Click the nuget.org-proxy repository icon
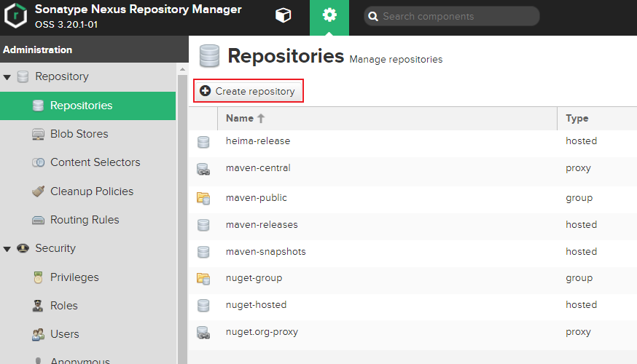This screenshot has width=637, height=364. tap(203, 333)
